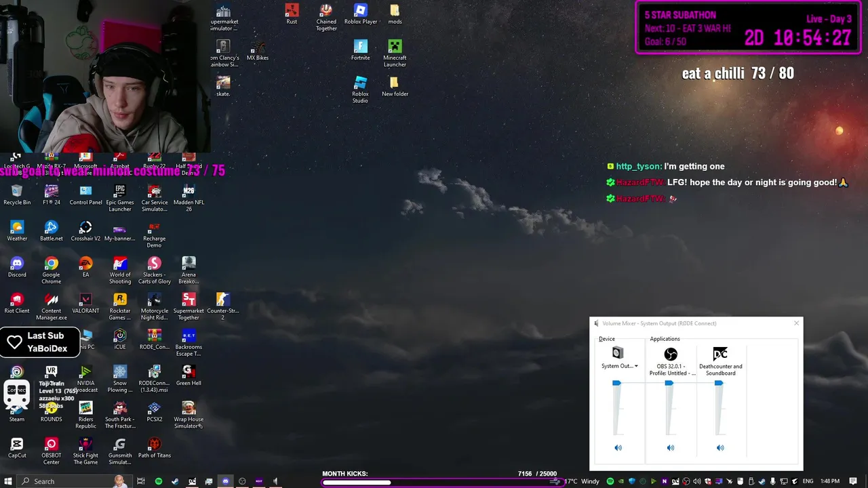Click the ENG language indicator

(808, 481)
